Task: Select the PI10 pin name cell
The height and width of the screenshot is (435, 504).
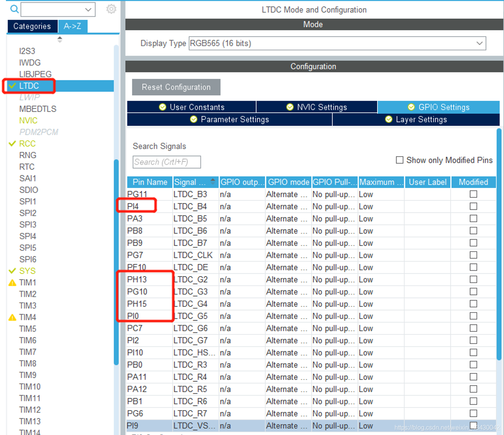Action: [x=149, y=353]
